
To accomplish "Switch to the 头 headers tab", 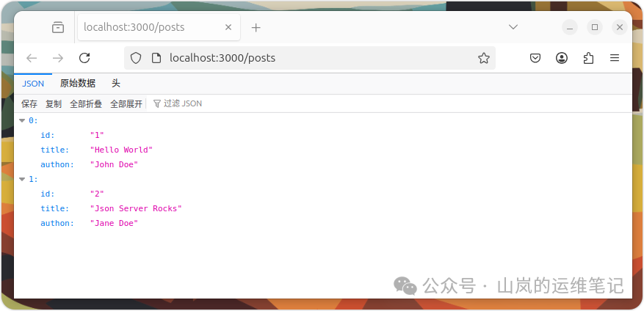I will (x=116, y=84).
